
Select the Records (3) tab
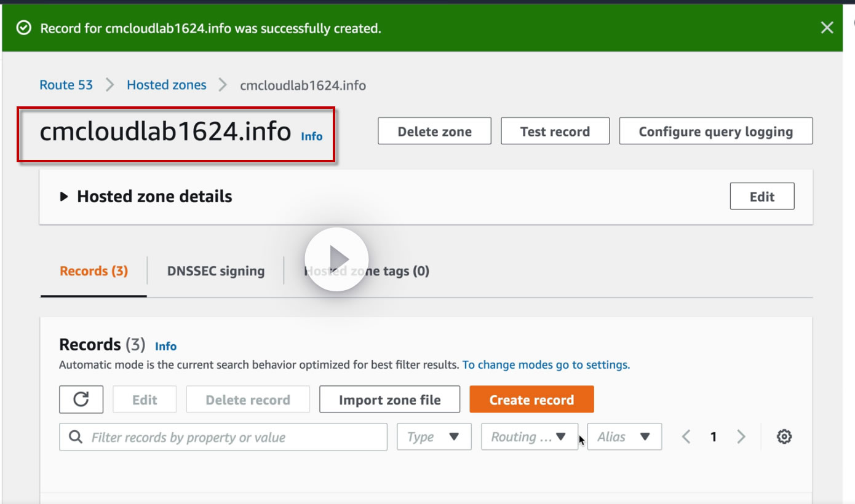[x=93, y=271]
